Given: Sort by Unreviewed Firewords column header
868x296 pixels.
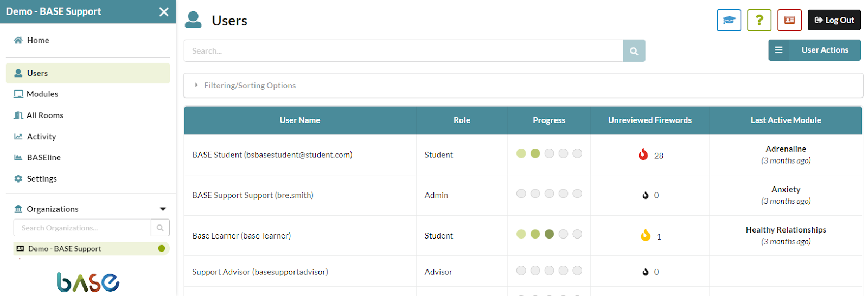Looking at the screenshot, I should tap(650, 120).
